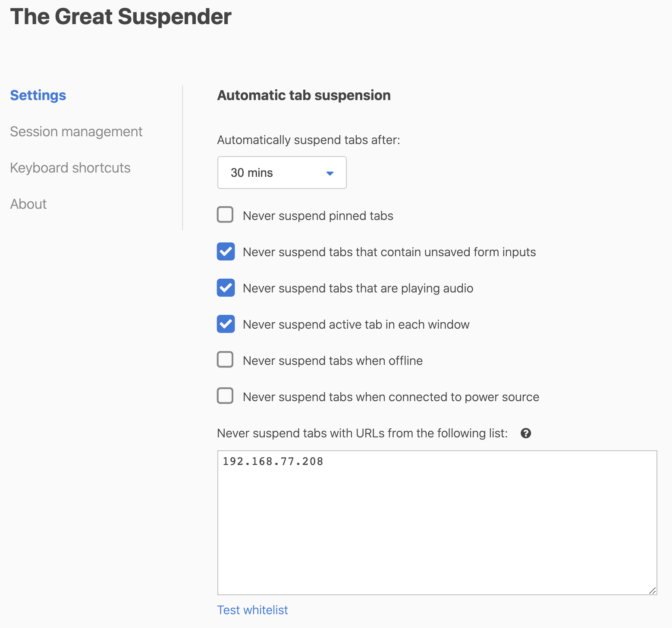Check 'Never suspend tabs when connected to power source'
This screenshot has width=672, height=628.
click(225, 396)
